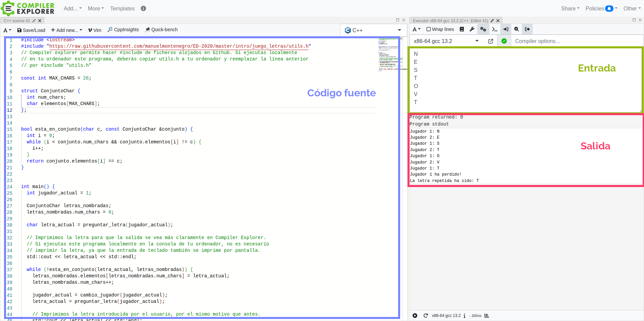The height and width of the screenshot is (321, 644).
Task: Open the C++ language selector
Action: pos(373,30)
